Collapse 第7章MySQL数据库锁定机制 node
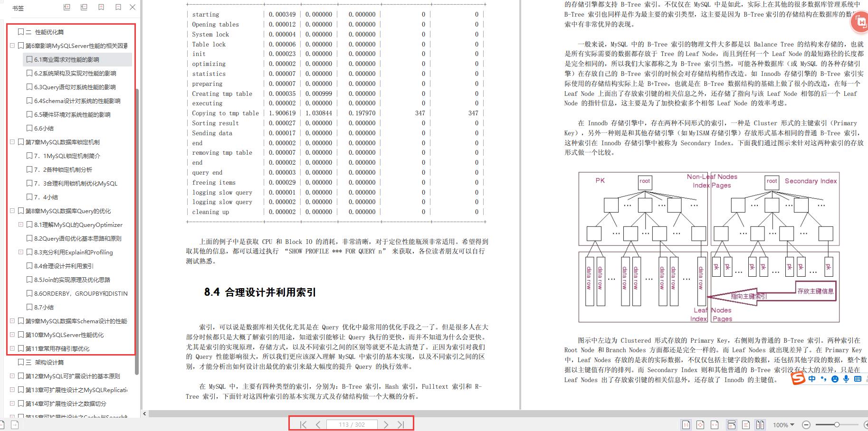Viewport: 868px width, 431px height. point(12,142)
